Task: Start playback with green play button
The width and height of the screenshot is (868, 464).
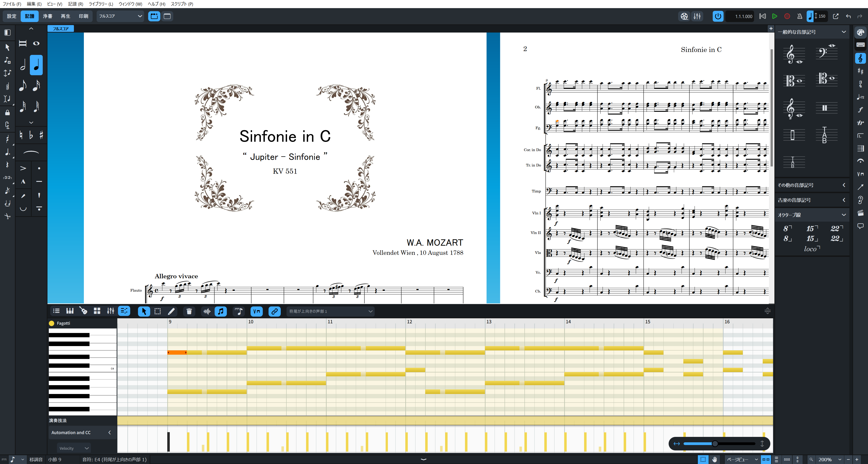Action: coord(775,16)
